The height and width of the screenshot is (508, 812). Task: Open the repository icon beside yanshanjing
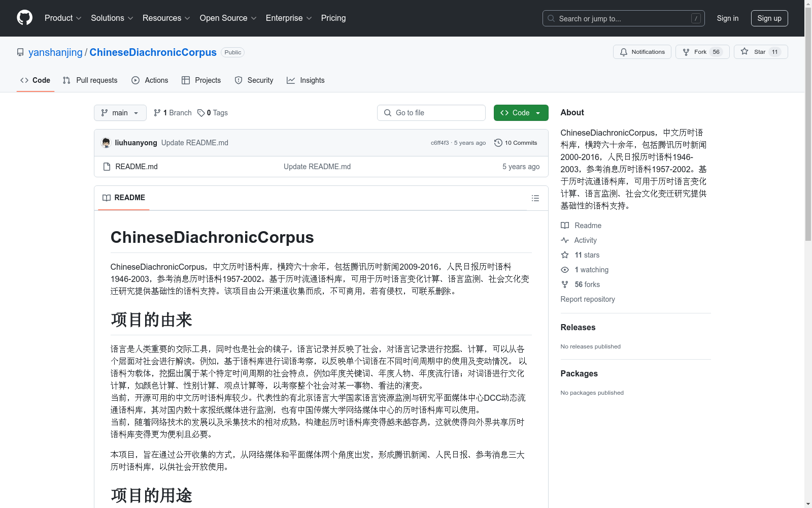(x=20, y=52)
